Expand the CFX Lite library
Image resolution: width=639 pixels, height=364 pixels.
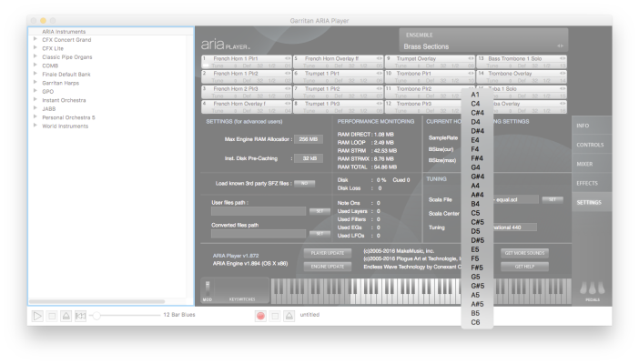[35, 48]
